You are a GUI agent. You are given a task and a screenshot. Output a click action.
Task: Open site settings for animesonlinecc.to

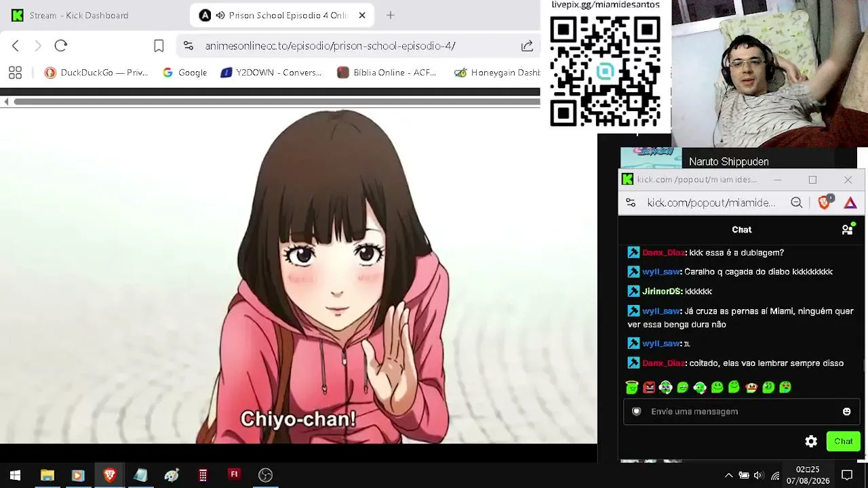tap(189, 45)
